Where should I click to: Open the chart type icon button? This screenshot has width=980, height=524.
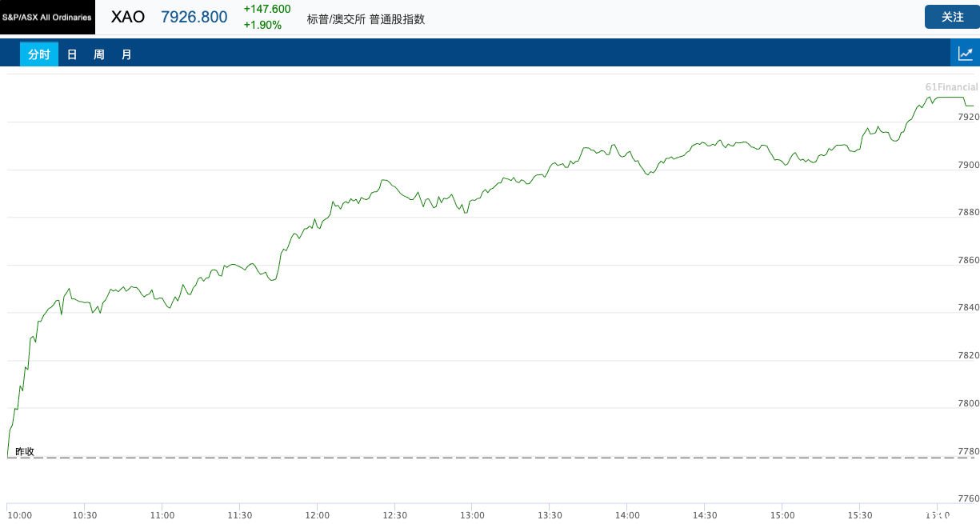click(x=965, y=54)
